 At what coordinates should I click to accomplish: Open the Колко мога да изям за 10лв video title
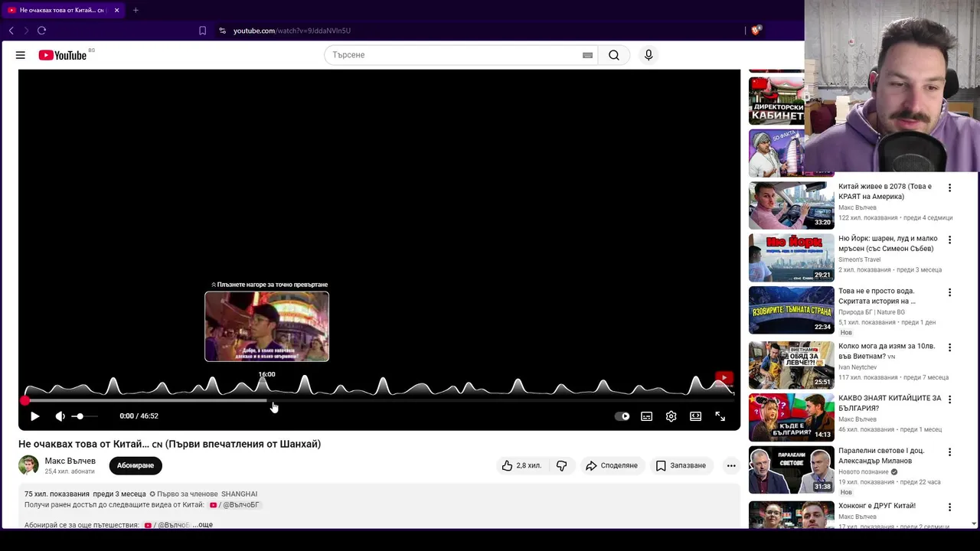pos(887,351)
